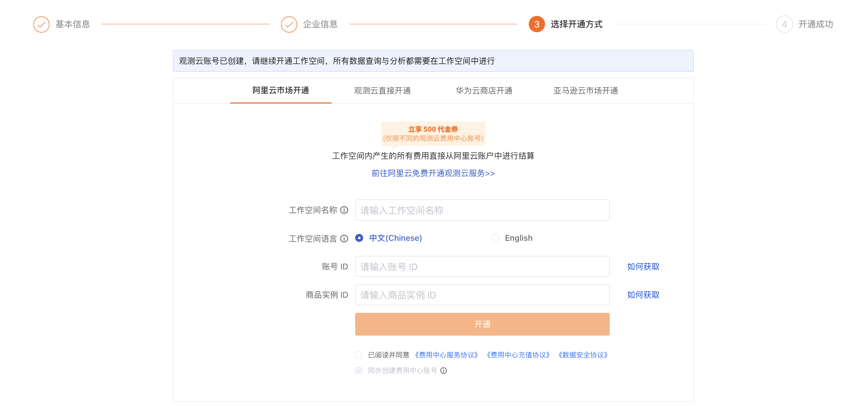Click the 基本信息 step checkmark icon

(x=41, y=24)
